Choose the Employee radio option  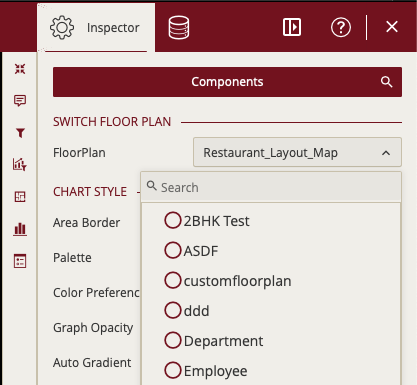(x=206, y=371)
